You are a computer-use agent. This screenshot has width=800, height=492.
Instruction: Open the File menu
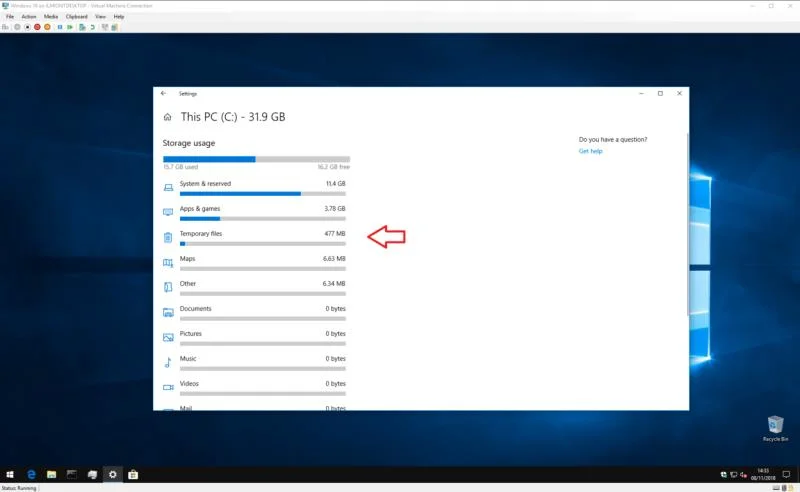coord(10,17)
